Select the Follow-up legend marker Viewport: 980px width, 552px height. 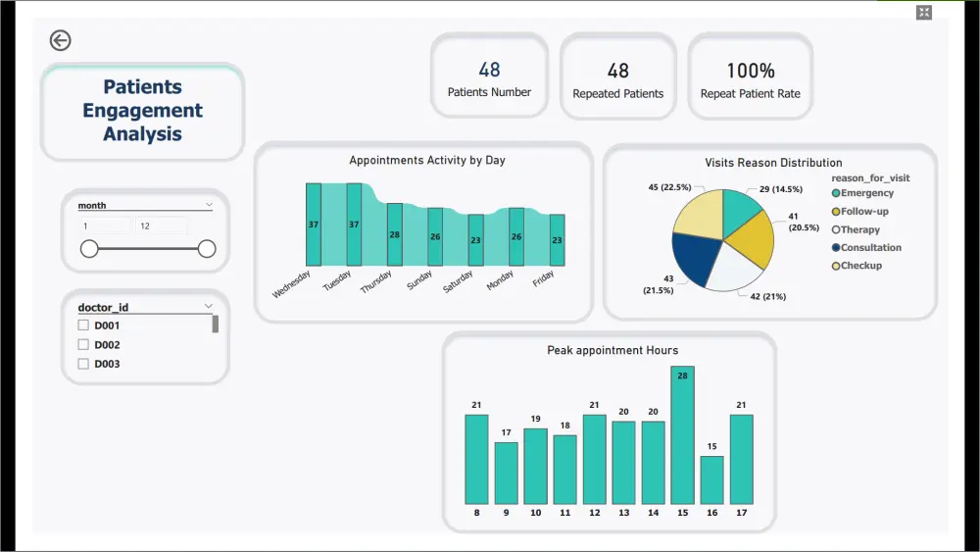(x=836, y=212)
